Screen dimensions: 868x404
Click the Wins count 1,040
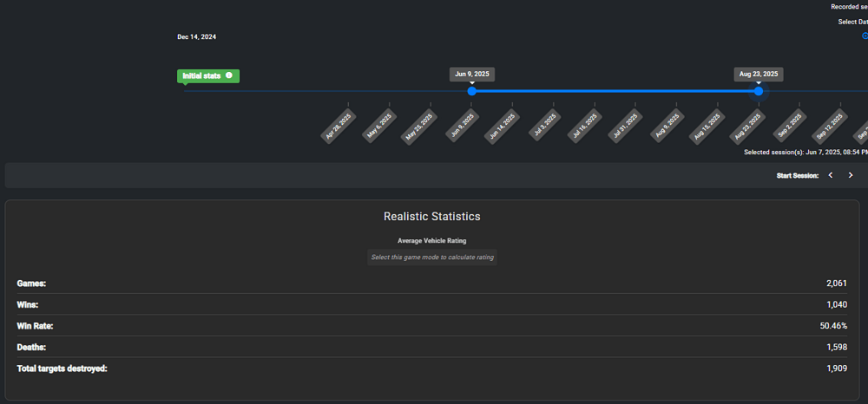click(x=837, y=304)
